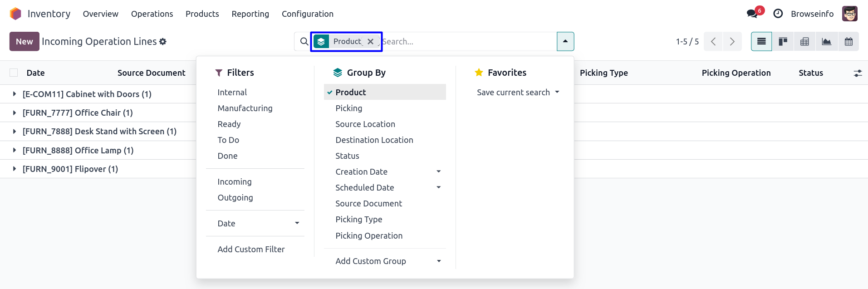Switch to pivot table view
The width and height of the screenshot is (868, 289).
pos(804,42)
